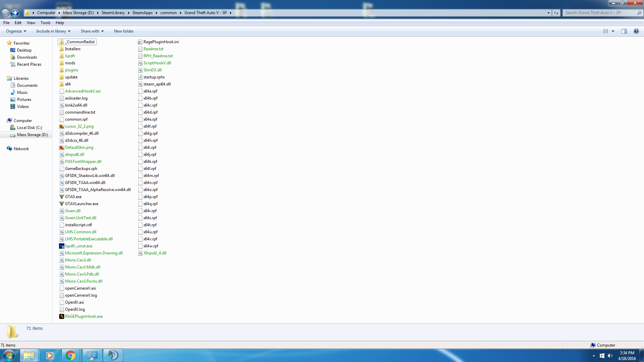Select Local Disk (C:) in navigation pane
This screenshot has width=644, height=362.
[x=30, y=128]
